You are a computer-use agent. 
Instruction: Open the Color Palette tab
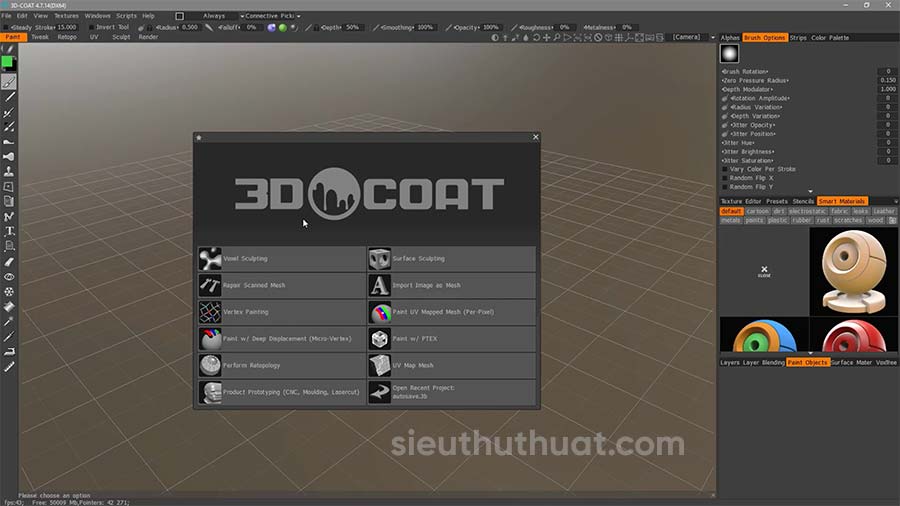[830, 38]
